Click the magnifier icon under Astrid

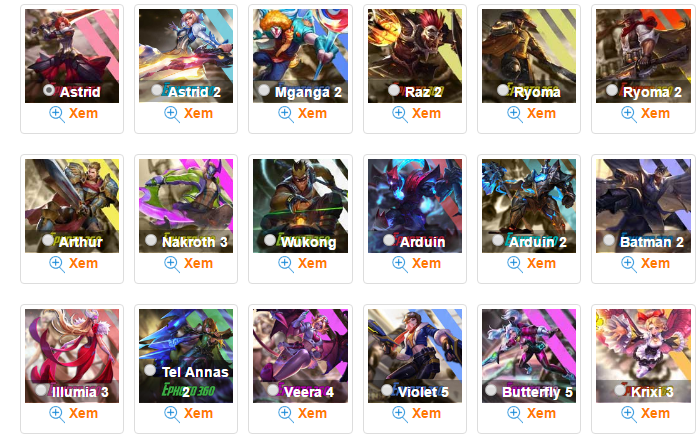coord(57,115)
